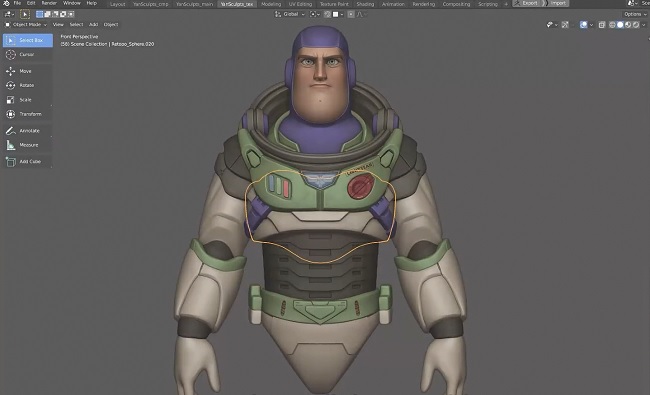
Task: Switch to the Rendering workspace tab
Action: click(424, 4)
